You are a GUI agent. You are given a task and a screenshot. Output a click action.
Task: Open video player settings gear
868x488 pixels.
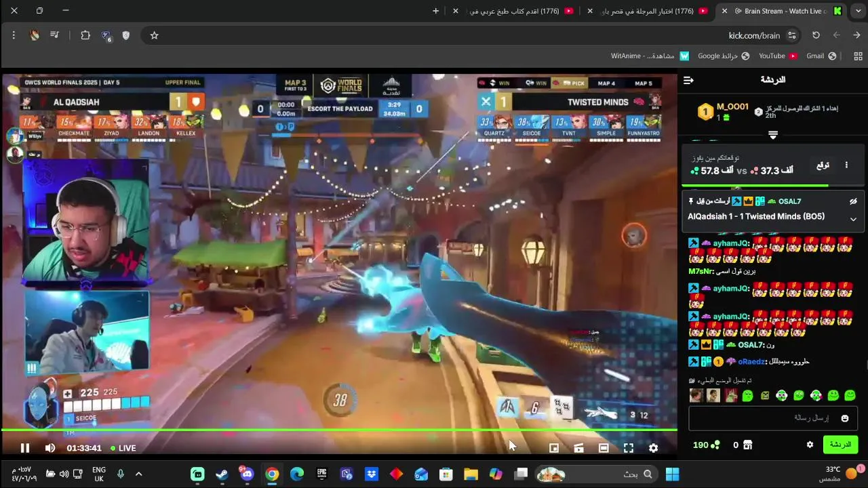point(653,448)
